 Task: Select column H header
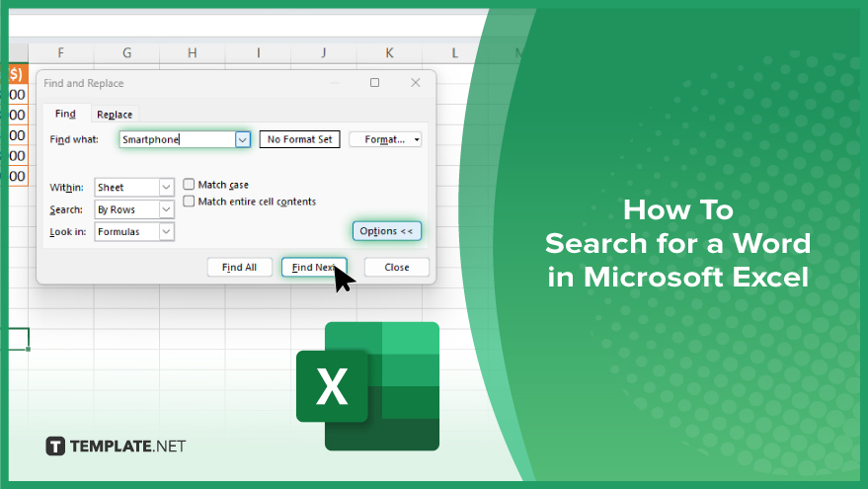pos(193,52)
